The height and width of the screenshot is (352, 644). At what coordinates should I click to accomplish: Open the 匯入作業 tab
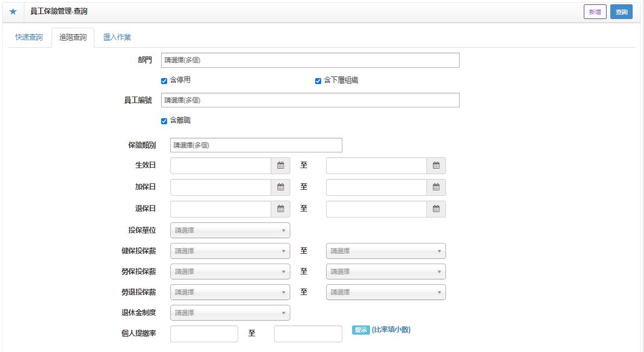tap(117, 37)
